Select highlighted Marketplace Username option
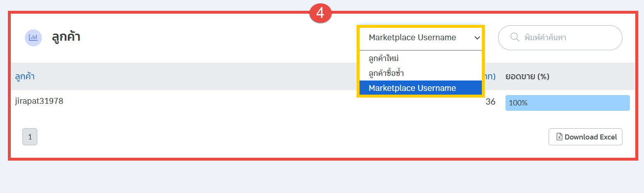Image resolution: width=644 pixels, height=193 pixels. (x=412, y=88)
